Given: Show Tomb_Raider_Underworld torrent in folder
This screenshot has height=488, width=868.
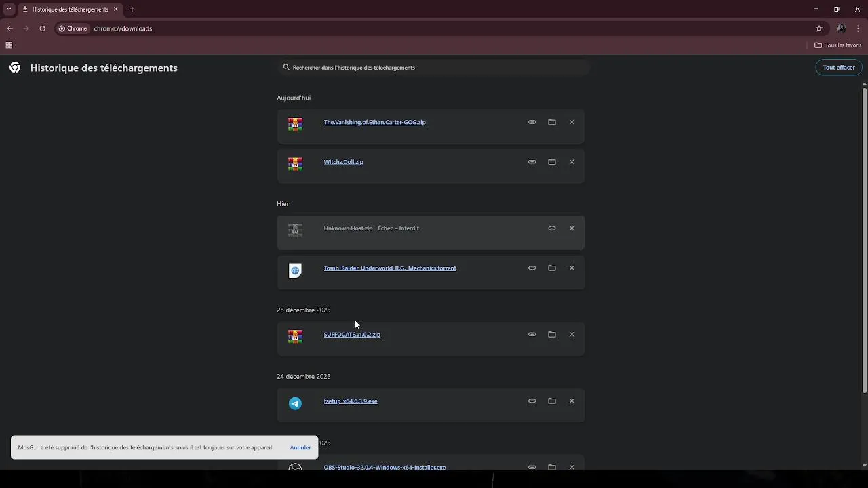Looking at the screenshot, I should (552, 268).
